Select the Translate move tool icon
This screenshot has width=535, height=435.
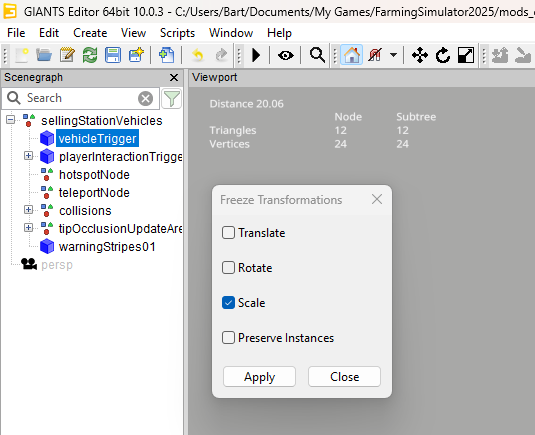pyautogui.click(x=420, y=55)
